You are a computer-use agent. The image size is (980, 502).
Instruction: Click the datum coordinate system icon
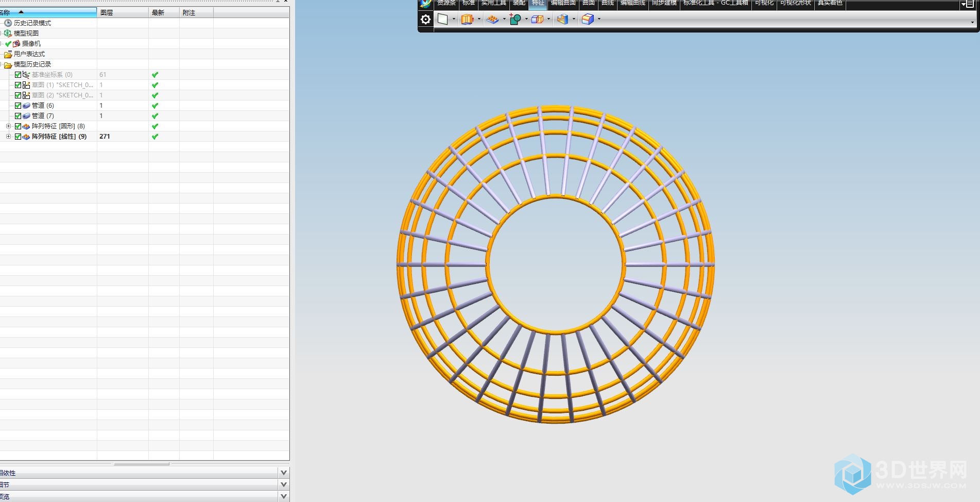[26, 75]
